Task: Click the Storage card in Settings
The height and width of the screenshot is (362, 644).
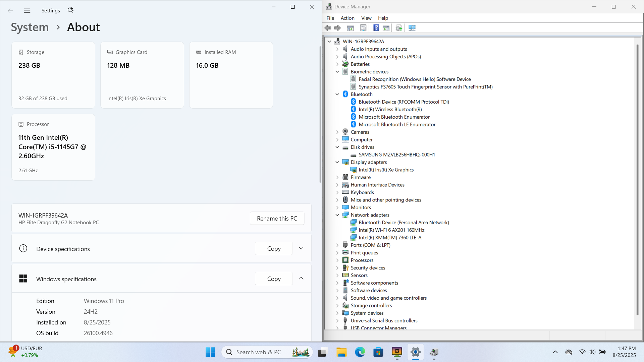Action: [x=53, y=75]
